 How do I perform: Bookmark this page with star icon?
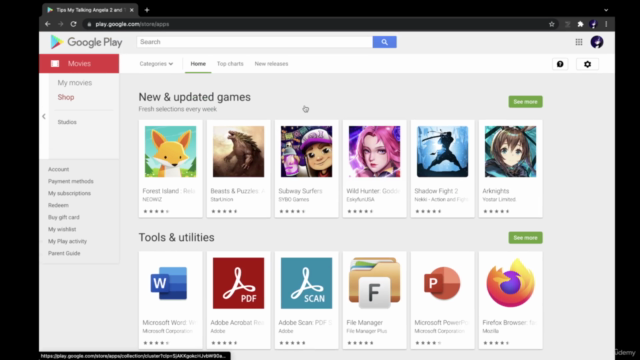(552, 24)
